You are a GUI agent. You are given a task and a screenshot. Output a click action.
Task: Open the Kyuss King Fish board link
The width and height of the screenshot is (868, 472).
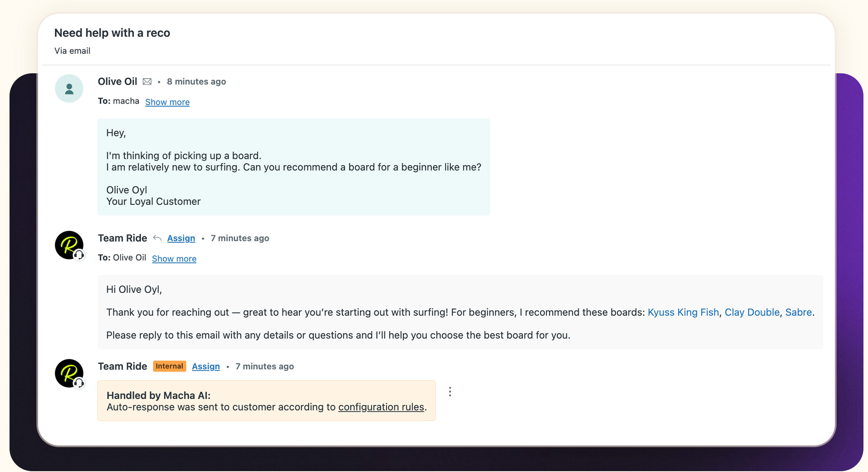click(683, 312)
